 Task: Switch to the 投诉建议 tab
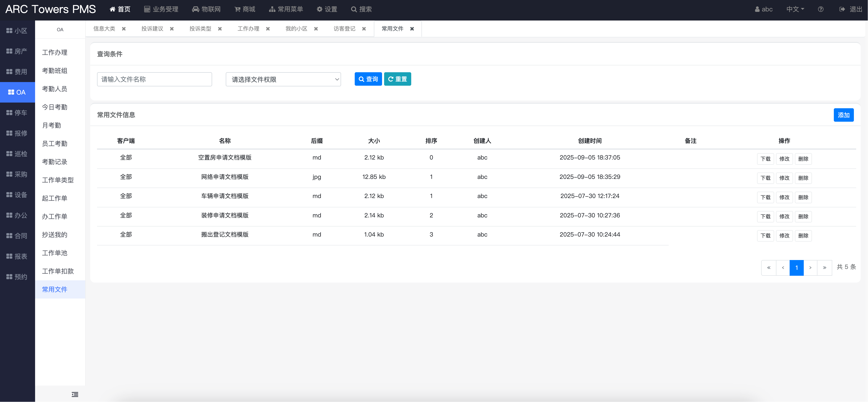[152, 29]
